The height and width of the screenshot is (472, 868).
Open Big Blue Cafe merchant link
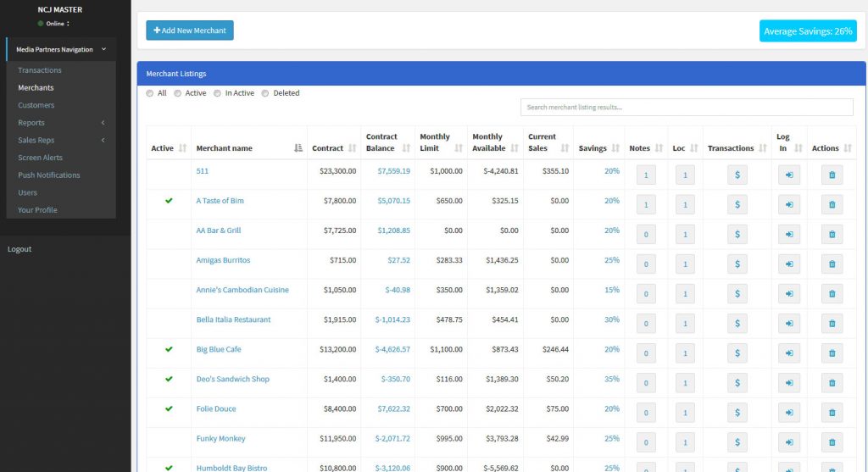coord(219,349)
